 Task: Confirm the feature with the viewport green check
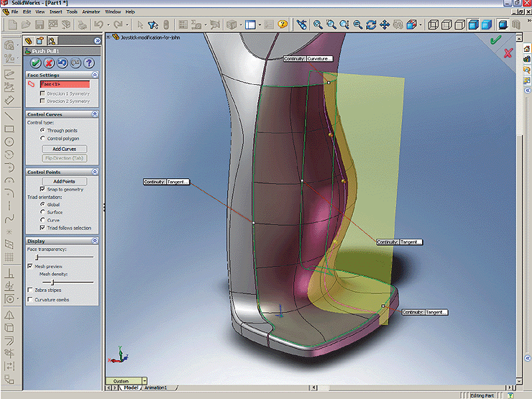496,40
